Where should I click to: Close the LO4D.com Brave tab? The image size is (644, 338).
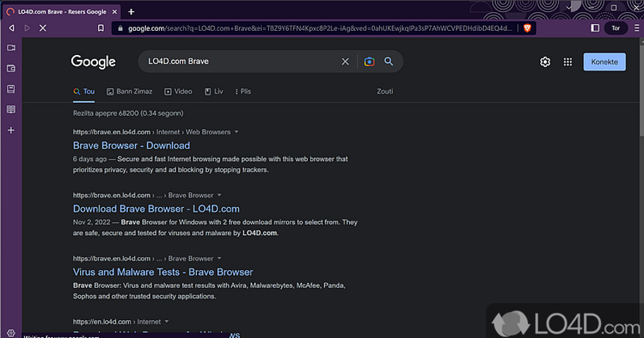114,12
